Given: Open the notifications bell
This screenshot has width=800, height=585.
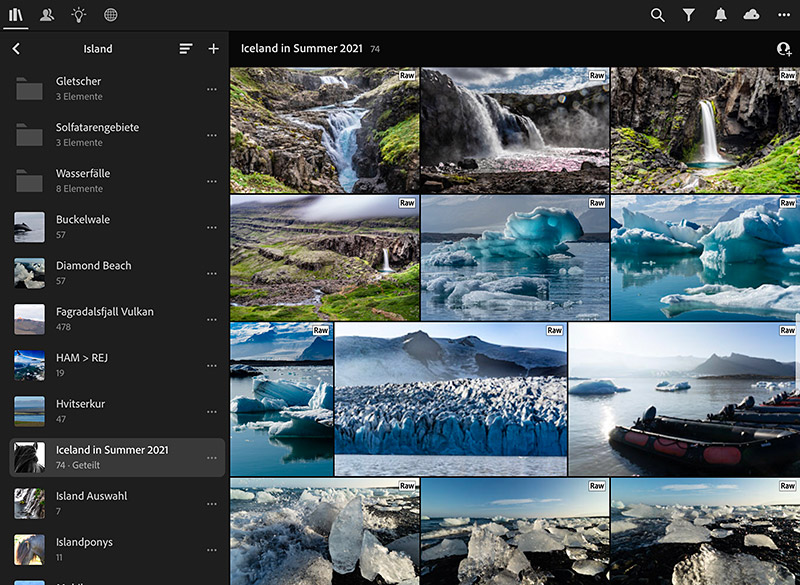Looking at the screenshot, I should [720, 15].
